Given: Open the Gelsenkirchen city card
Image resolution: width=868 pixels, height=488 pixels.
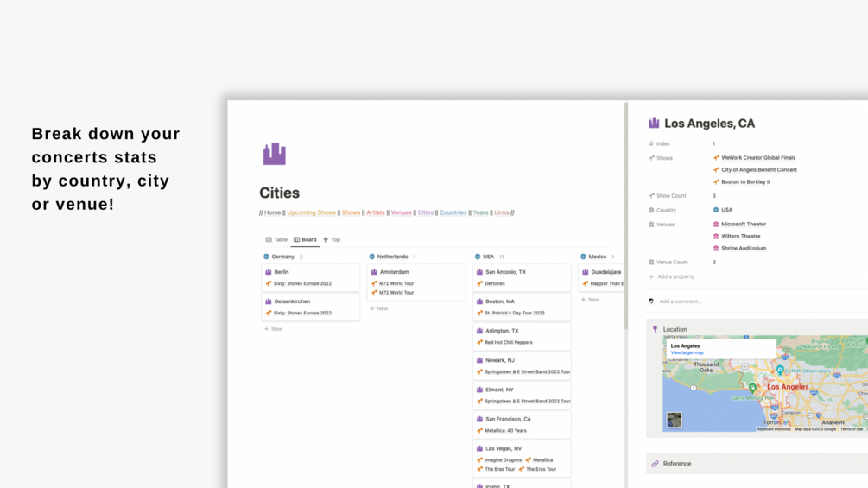Looking at the screenshot, I should 311,307.
